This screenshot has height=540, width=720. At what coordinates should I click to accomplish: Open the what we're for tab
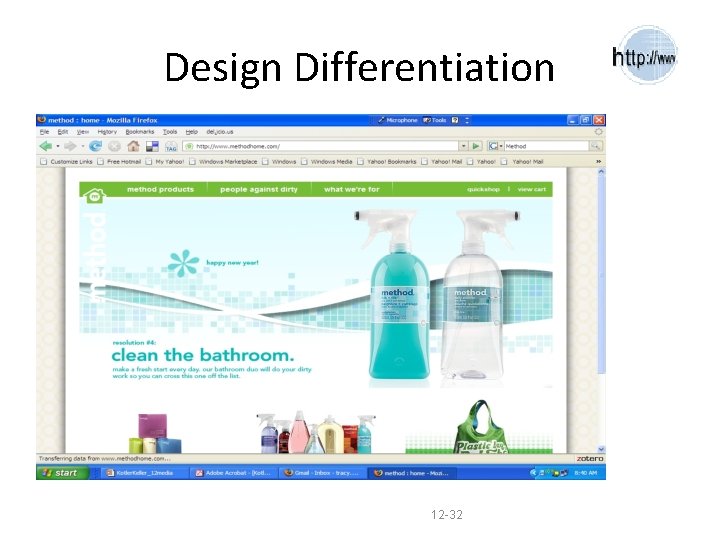pos(352,189)
